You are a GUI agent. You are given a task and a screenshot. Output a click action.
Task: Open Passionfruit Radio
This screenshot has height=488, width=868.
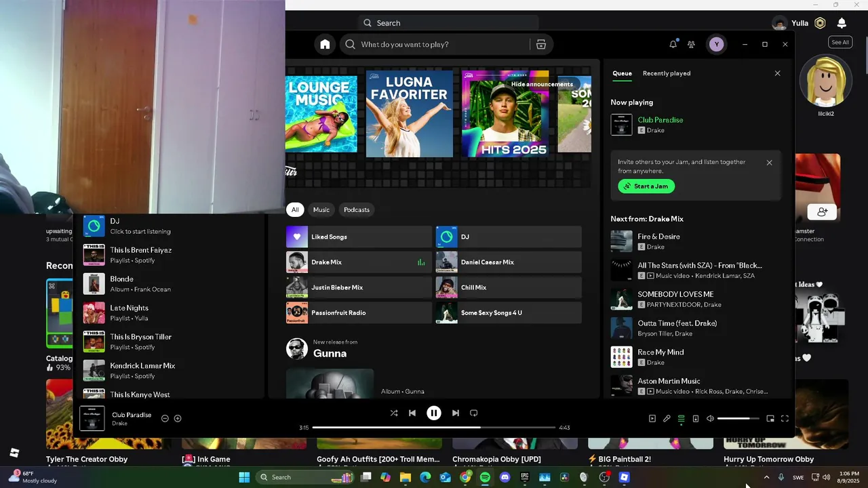tap(359, 312)
